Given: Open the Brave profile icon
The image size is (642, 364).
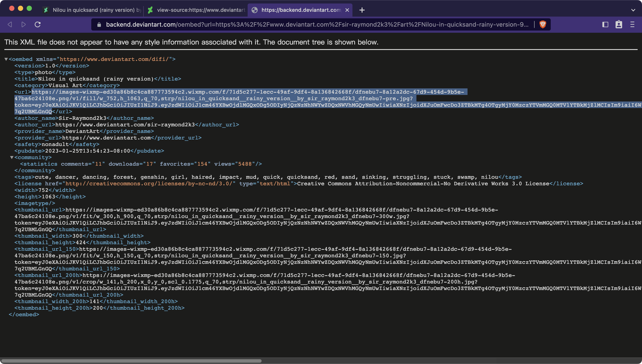Looking at the screenshot, I should (619, 24).
